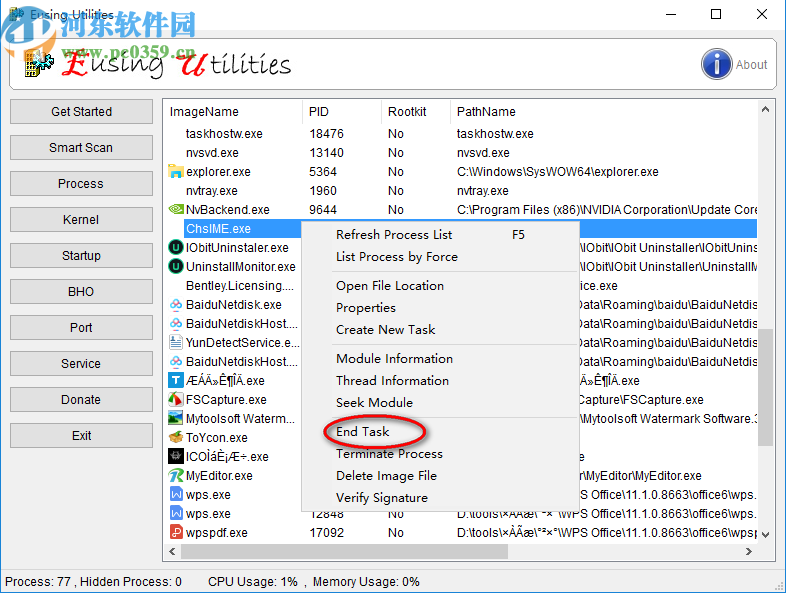The height and width of the screenshot is (593, 786).
Task: Run Smart Scan
Action: (81, 147)
